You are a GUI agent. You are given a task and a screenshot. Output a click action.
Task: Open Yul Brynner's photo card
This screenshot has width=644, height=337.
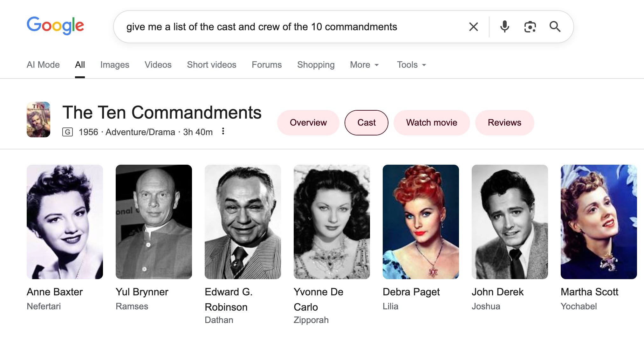(x=154, y=222)
